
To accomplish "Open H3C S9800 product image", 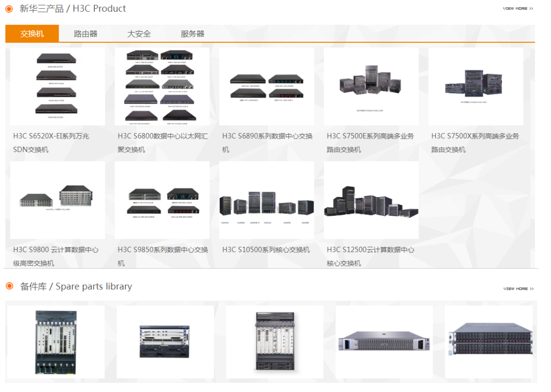I will (58, 200).
